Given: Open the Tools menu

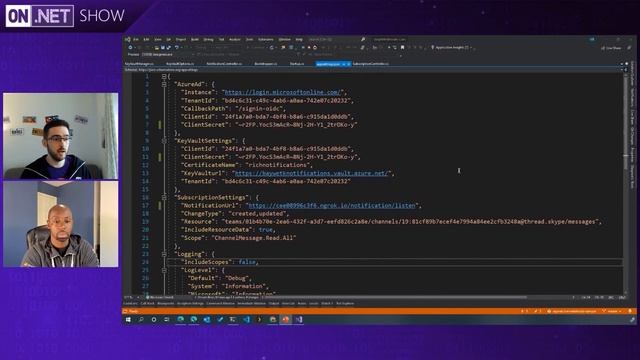Looking at the screenshot, I should pos(249,40).
